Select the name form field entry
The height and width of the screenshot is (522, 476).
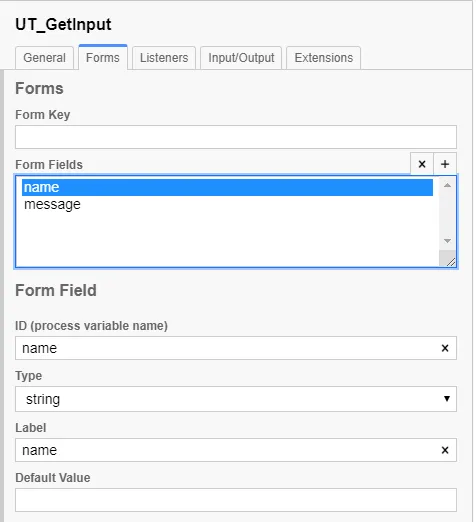[x=227, y=187]
